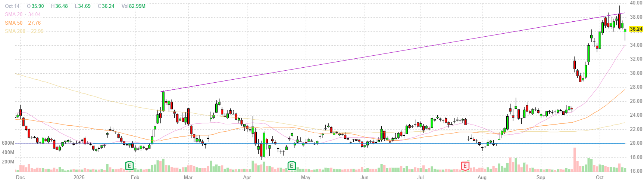Click the 600M volume axis label
This screenshot has width=644, height=184.
click(x=8, y=143)
